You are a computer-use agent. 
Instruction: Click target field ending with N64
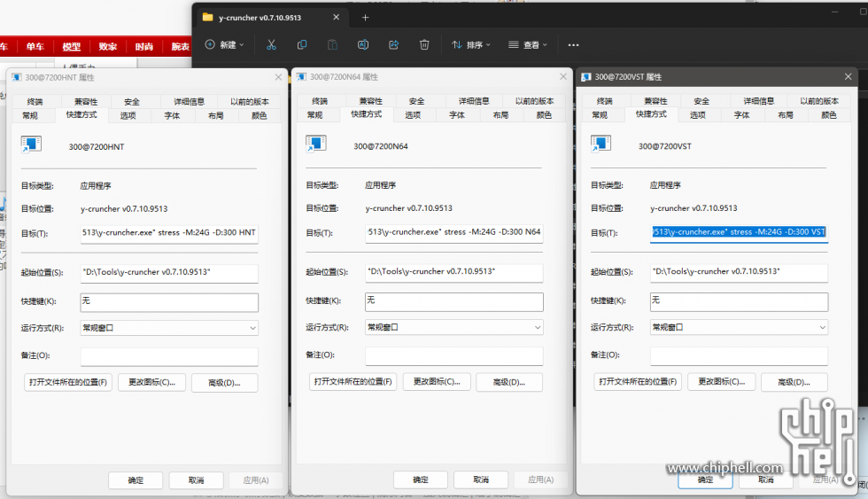pos(453,232)
